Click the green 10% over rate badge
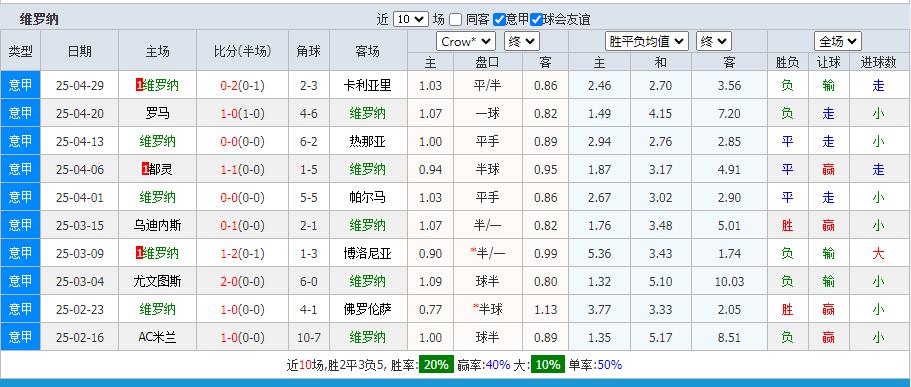 pyautogui.click(x=548, y=364)
